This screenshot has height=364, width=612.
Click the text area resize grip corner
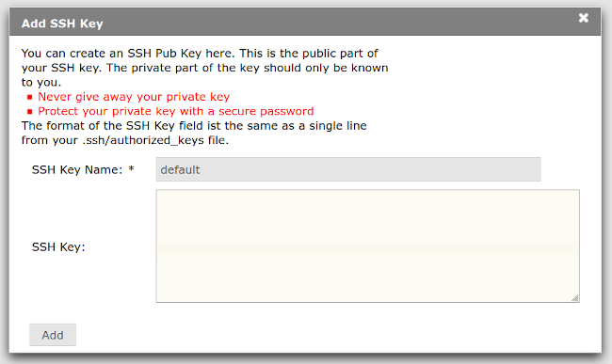coord(575,298)
